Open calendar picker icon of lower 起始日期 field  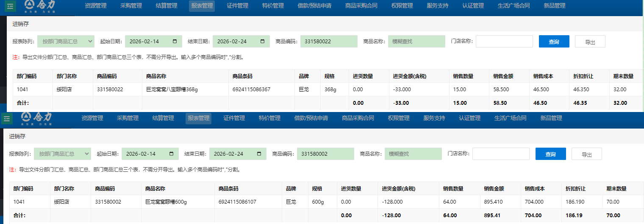[172, 154]
